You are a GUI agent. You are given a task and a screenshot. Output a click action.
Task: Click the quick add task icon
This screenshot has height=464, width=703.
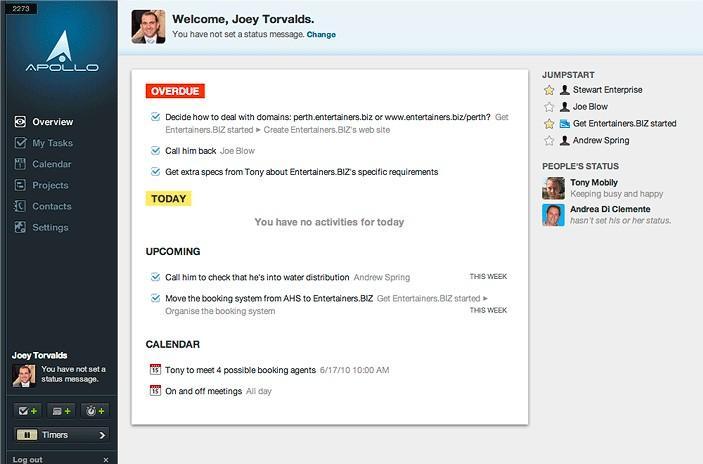pos(27,411)
